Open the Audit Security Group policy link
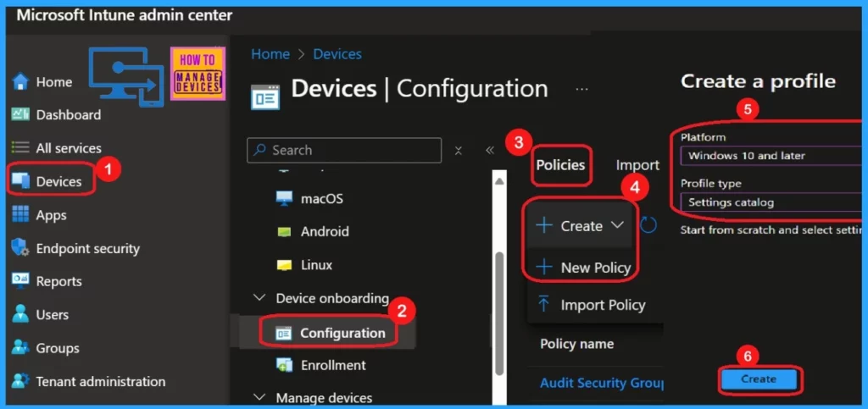 click(601, 383)
